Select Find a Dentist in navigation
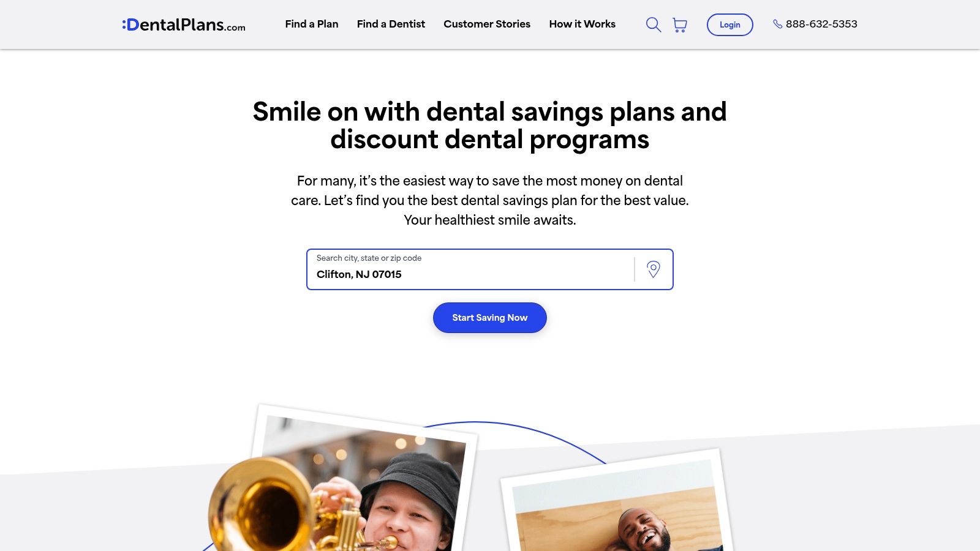 (391, 24)
